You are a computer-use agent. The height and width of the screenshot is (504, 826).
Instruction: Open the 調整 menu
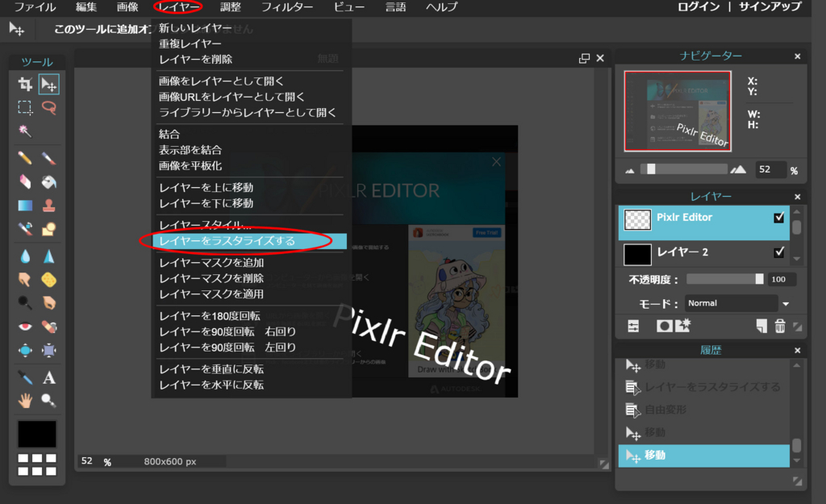(x=230, y=6)
